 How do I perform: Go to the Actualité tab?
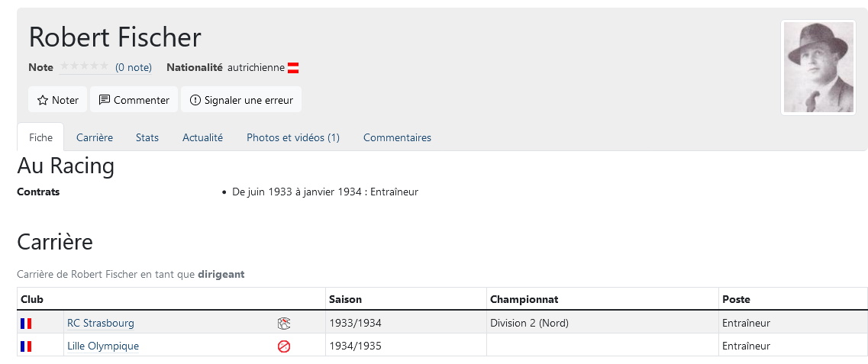[202, 137]
